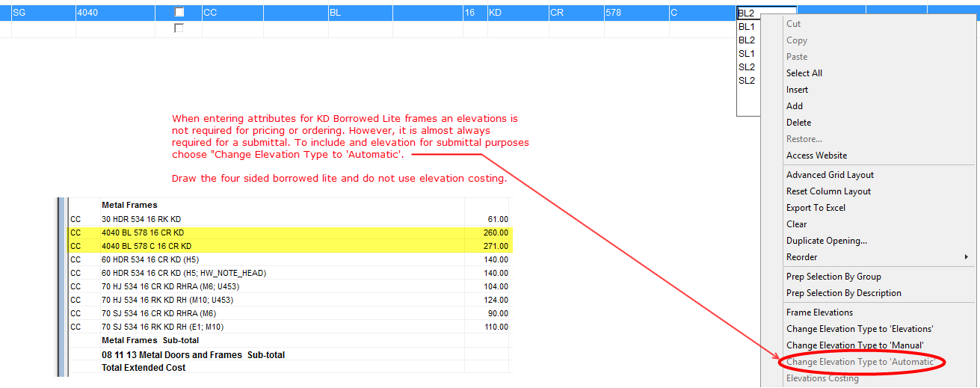Open Advanced Grid Layout

(830, 175)
